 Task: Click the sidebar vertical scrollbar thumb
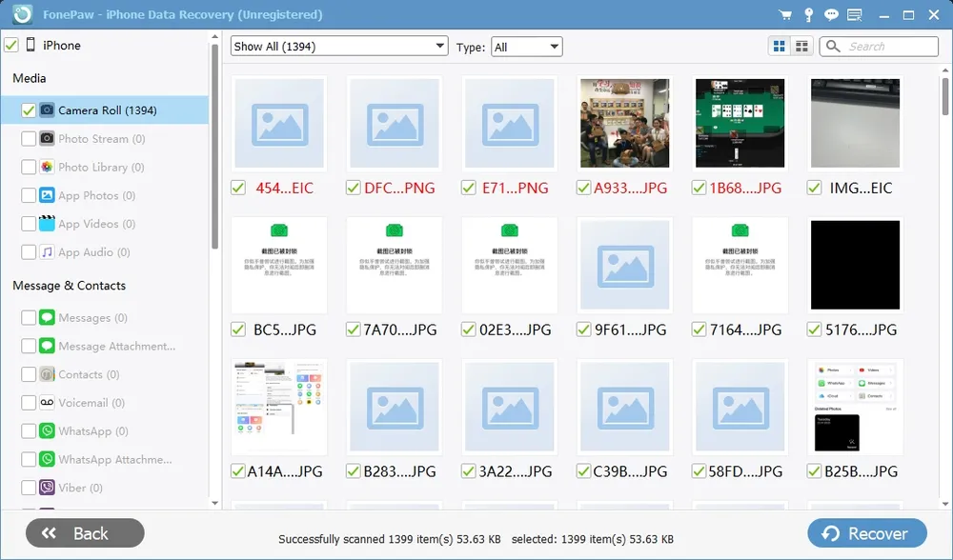point(214,146)
